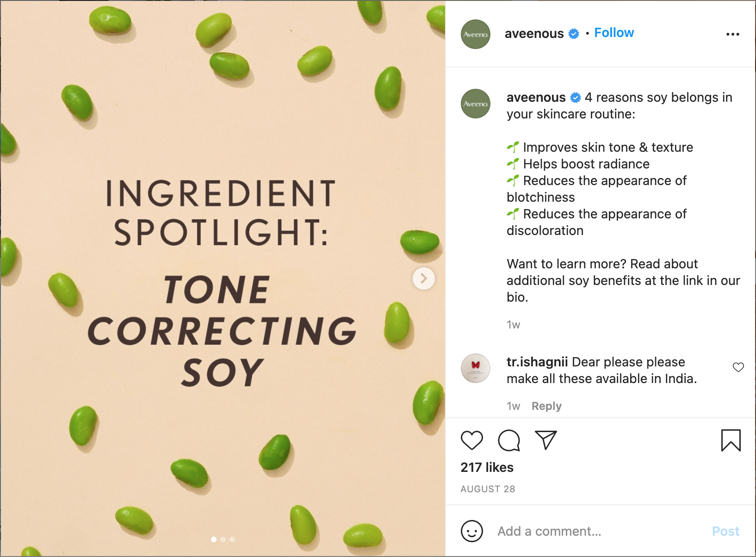Viewport: 756px width, 557px height.
Task: View the 217 likes list
Action: pos(487,467)
